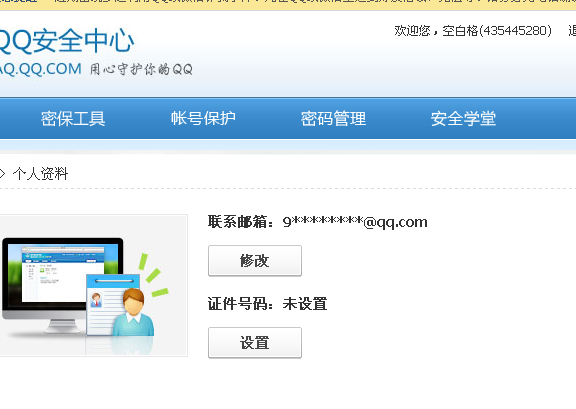This screenshot has width=576, height=409.
Task: Click the 个人资料 breadcrumb heading
Action: point(40,174)
